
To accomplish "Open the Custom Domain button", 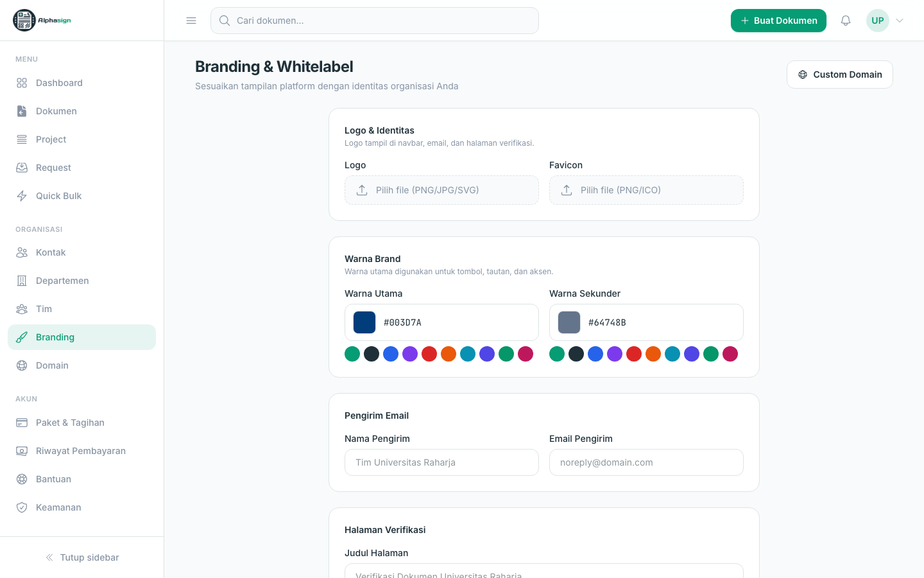I will click(840, 74).
